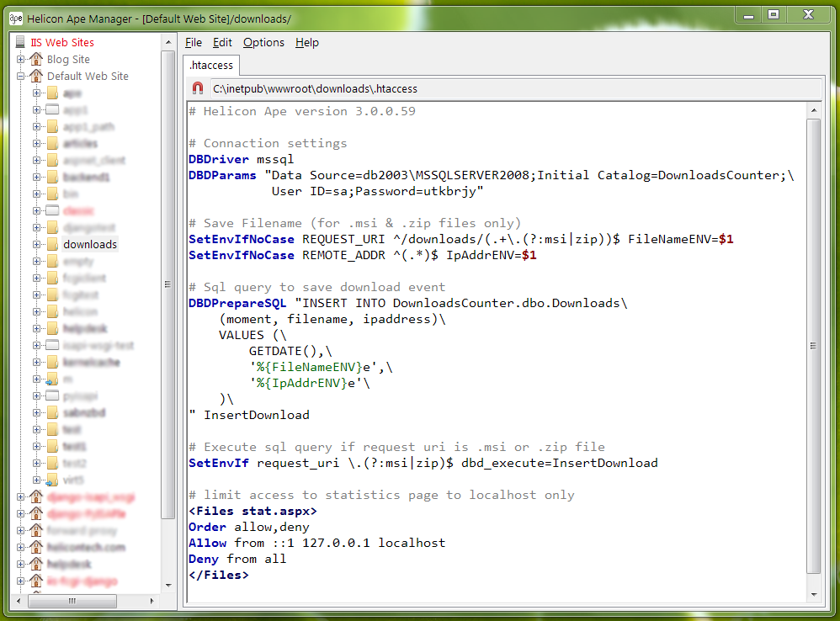Click the IIS Web Sites server icon
840x621 pixels.
coord(20,42)
